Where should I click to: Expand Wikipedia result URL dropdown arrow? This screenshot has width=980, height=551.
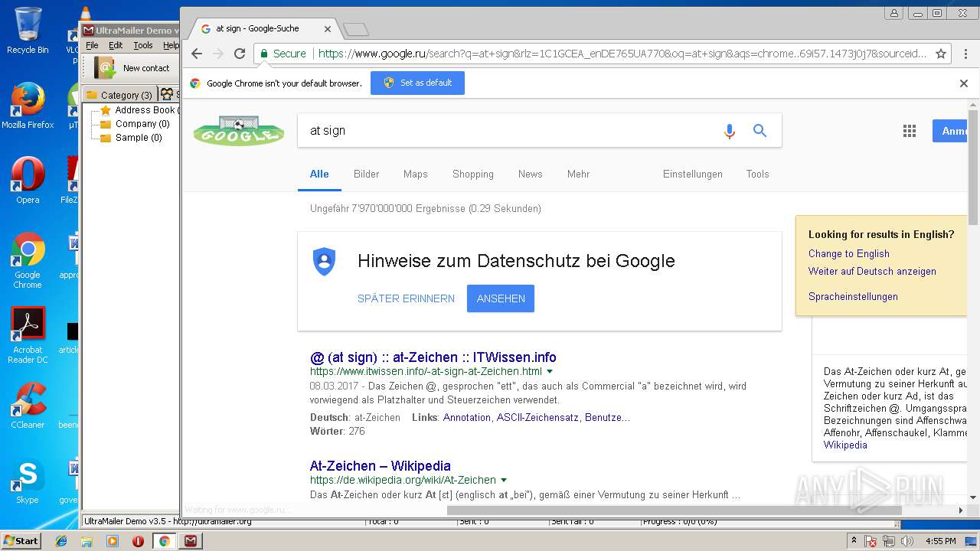(x=504, y=481)
